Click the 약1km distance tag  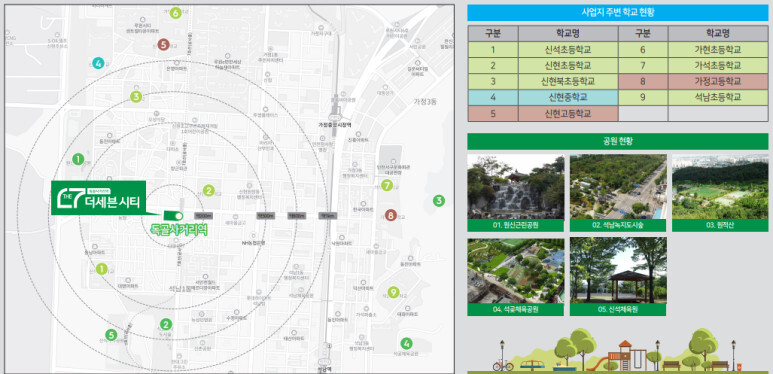[327, 215]
